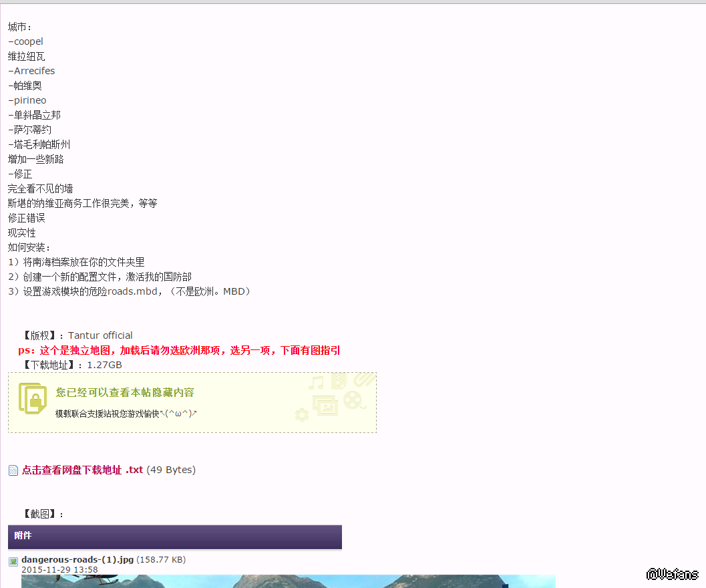Click the line 【下载地址】: 1.27GB
The width and height of the screenshot is (706, 588).
[x=73, y=365]
